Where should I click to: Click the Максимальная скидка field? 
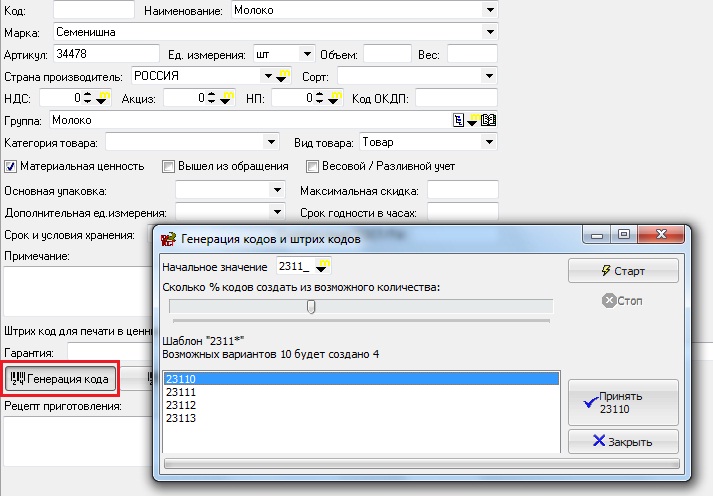[462, 190]
